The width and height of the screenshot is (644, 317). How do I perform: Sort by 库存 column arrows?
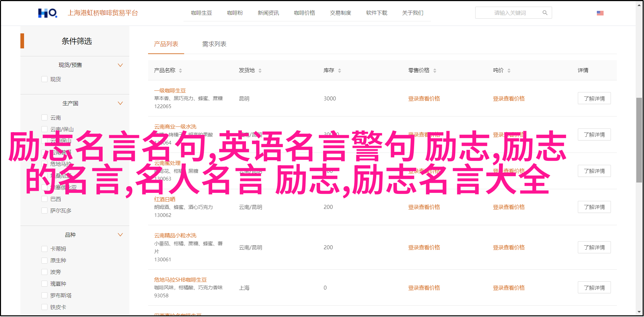coord(340,70)
